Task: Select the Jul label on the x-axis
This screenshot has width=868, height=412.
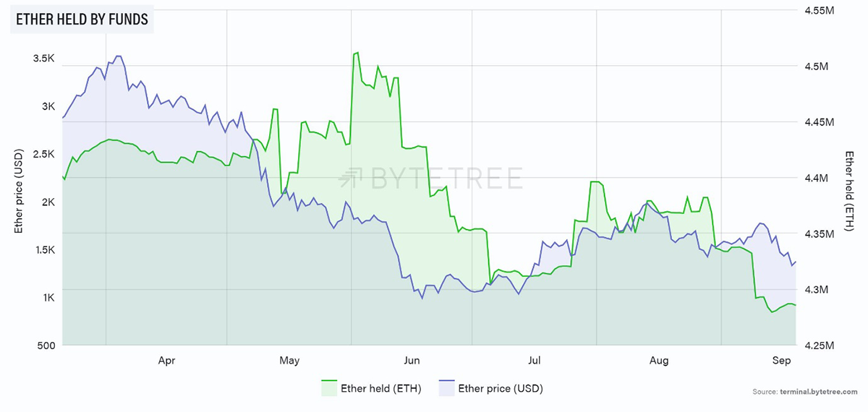Action: click(534, 359)
